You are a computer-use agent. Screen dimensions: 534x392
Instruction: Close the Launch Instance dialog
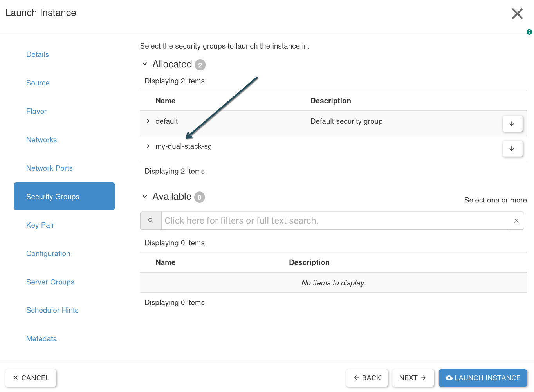[517, 14]
